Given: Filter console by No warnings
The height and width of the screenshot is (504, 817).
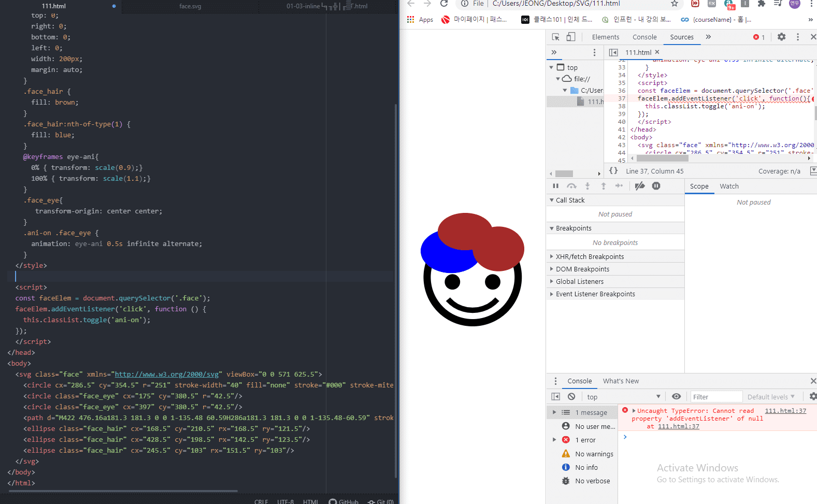Looking at the screenshot, I should (x=587, y=454).
